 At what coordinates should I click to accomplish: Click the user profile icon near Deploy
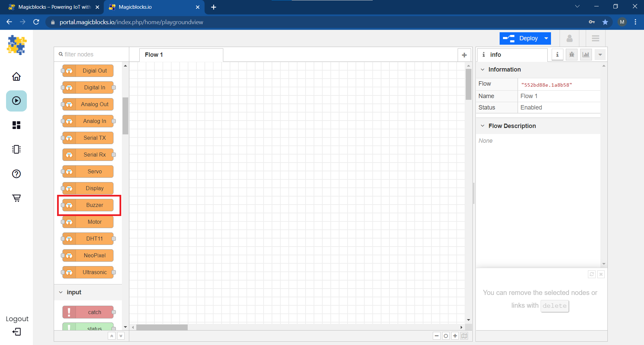pyautogui.click(x=569, y=39)
